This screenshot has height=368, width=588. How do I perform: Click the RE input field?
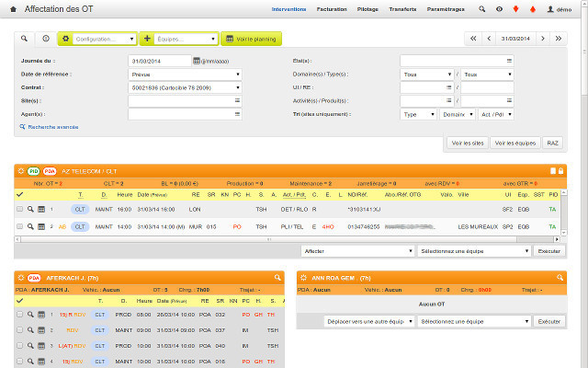coord(487,87)
